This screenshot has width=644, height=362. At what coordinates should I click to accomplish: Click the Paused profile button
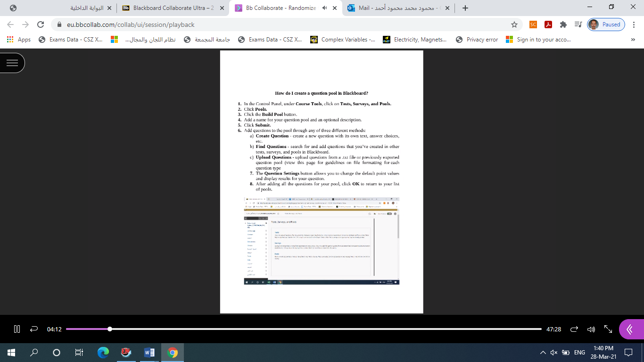click(x=606, y=25)
